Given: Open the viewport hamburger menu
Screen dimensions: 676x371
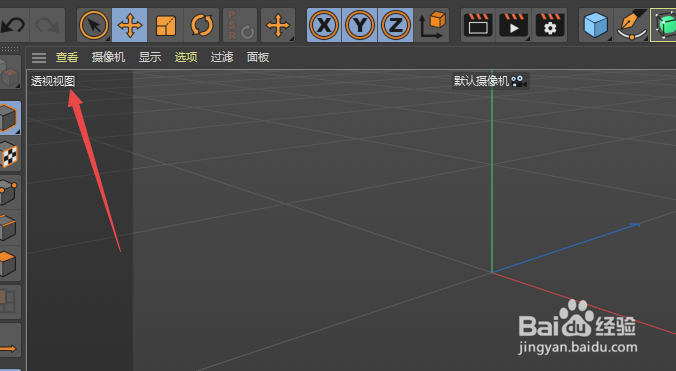Looking at the screenshot, I should 39,57.
